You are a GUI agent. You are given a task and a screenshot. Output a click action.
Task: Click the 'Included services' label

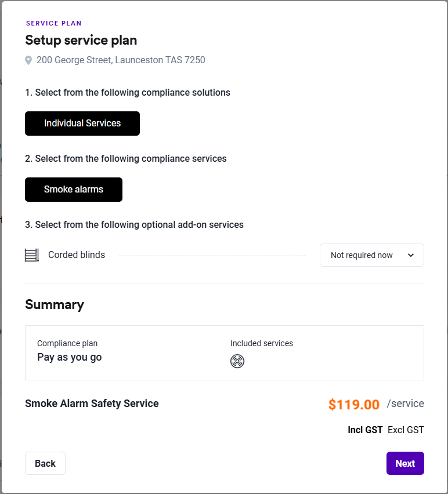coord(262,343)
